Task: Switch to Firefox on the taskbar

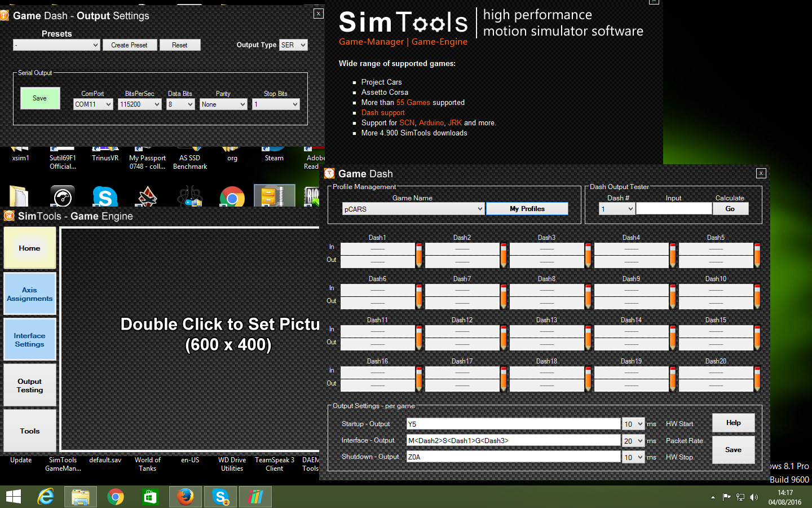Action: pos(186,497)
